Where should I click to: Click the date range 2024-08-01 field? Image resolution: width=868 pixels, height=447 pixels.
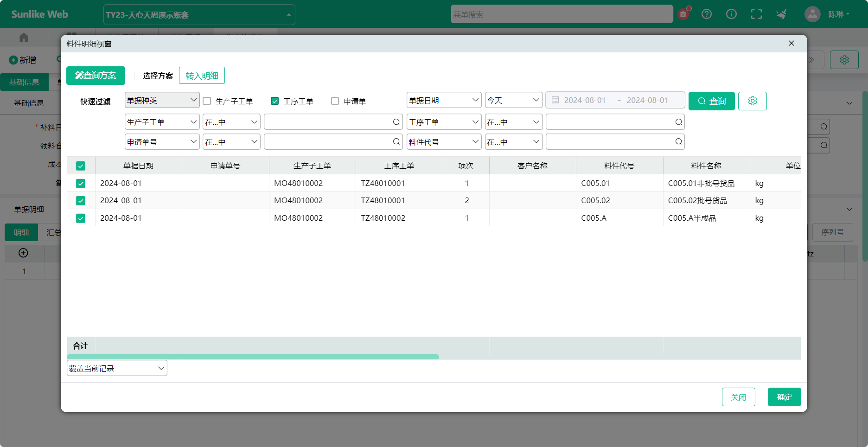coord(615,100)
